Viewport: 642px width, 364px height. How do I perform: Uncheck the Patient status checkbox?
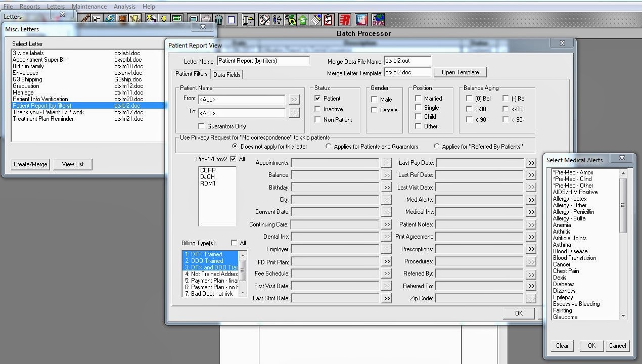coord(317,99)
